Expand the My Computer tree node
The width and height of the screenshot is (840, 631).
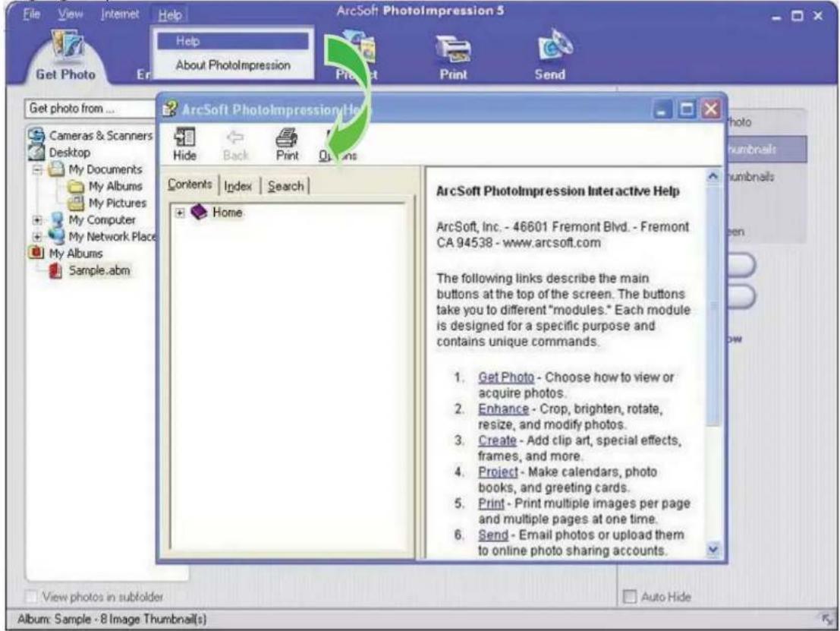pyautogui.click(x=37, y=219)
